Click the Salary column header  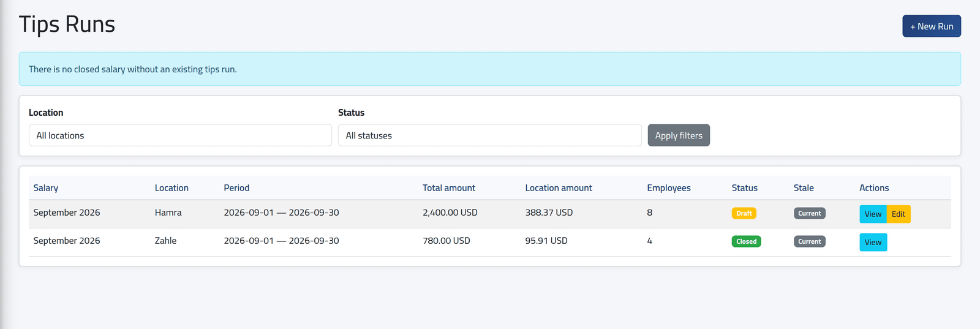point(46,188)
